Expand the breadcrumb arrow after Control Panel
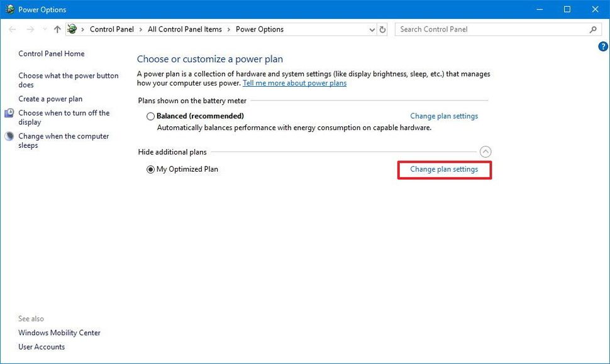The image size is (610, 364). (140, 29)
